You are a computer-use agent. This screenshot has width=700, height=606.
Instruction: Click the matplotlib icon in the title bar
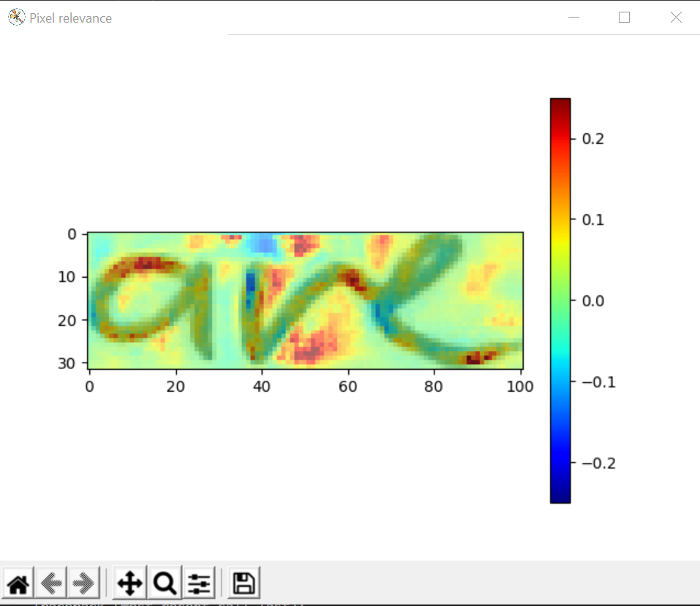[x=16, y=18]
